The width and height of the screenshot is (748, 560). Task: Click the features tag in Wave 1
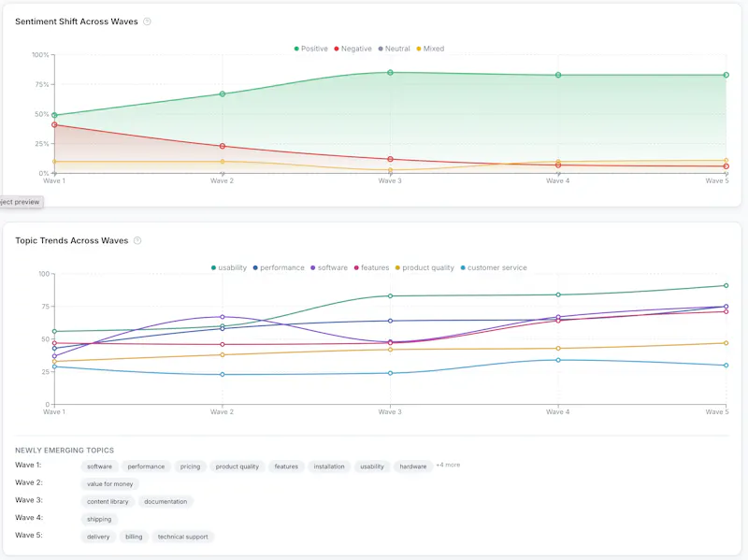click(286, 467)
